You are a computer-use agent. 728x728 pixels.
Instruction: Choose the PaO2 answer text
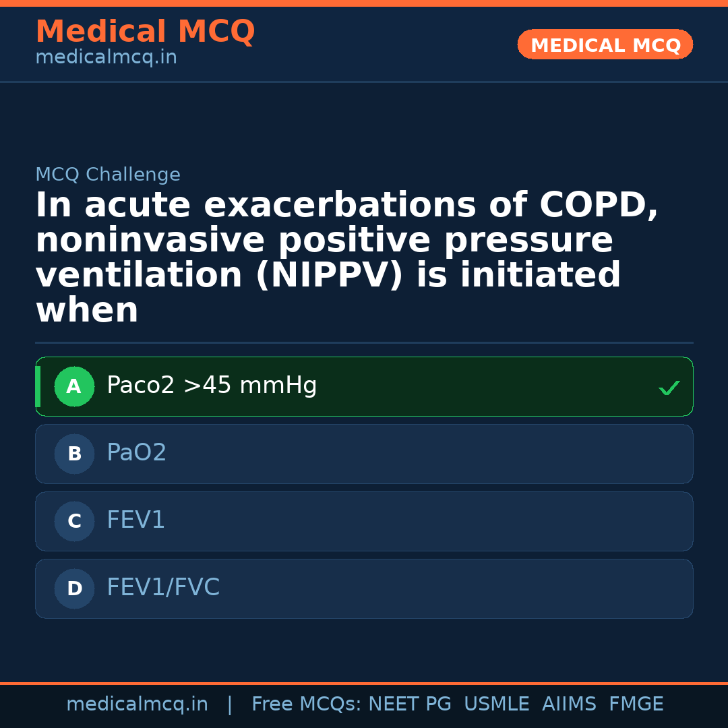pos(136,454)
